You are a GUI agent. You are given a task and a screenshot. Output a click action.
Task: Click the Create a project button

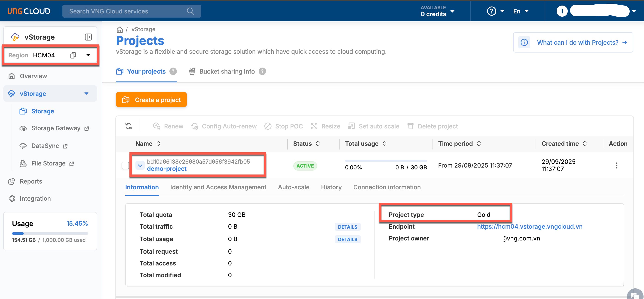pos(151,100)
